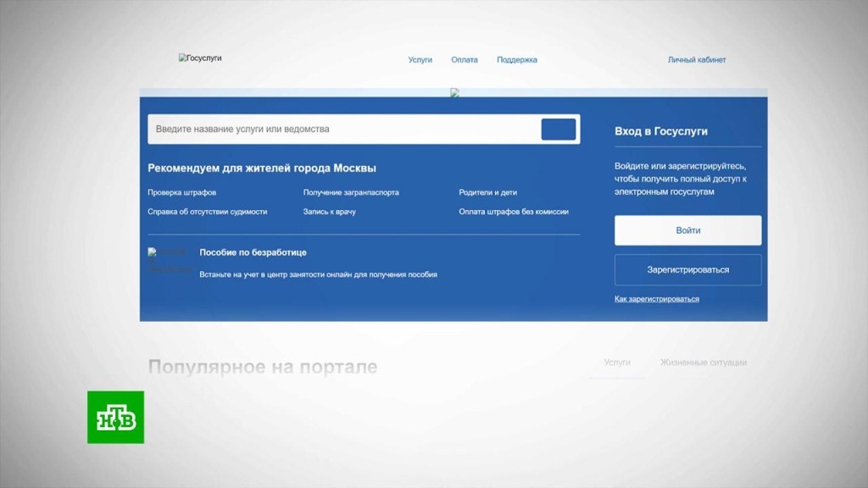Open Оплата штрафов без комиссии

pos(513,211)
